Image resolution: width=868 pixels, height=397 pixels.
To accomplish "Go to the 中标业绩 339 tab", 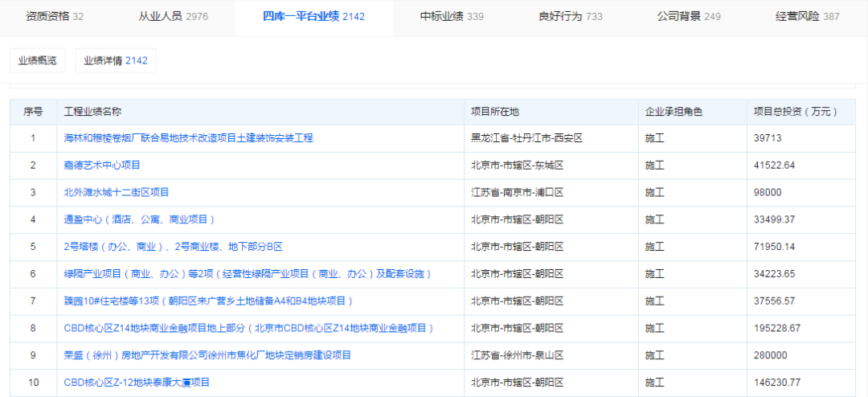I will (452, 17).
